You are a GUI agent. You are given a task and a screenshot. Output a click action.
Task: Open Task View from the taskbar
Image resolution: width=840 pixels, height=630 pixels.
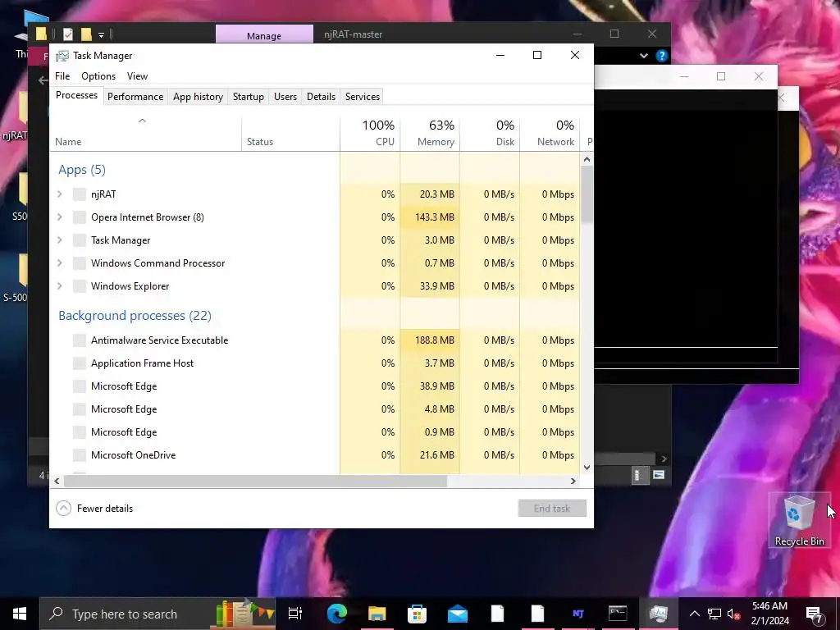[295, 614]
